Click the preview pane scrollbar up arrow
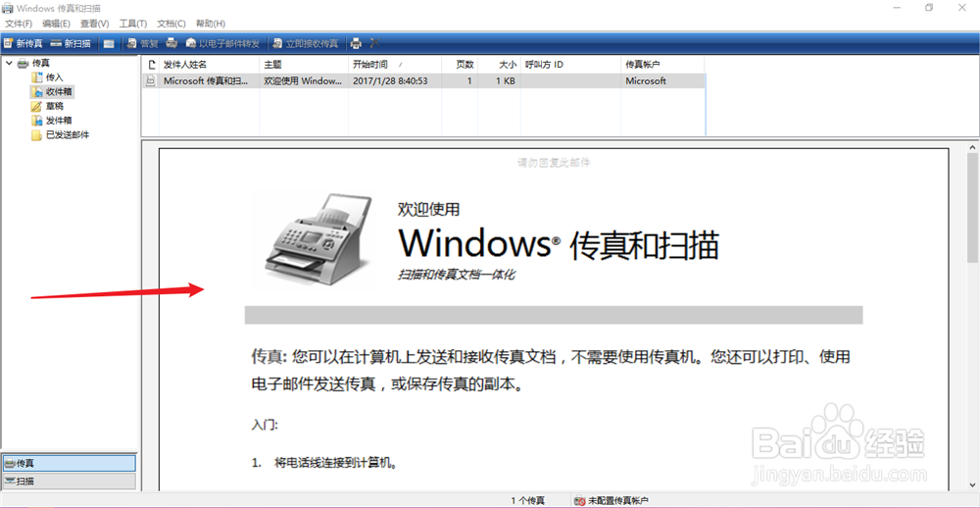 pos(973,148)
